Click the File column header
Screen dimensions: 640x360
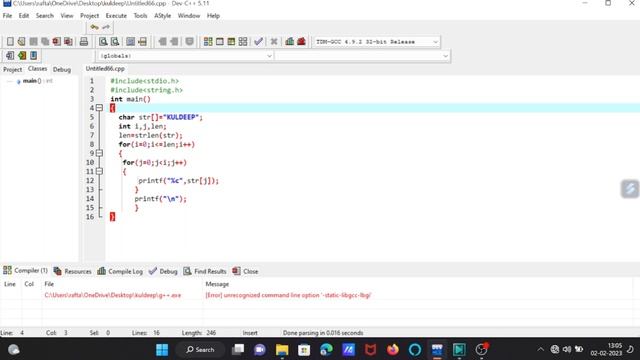tap(49, 284)
